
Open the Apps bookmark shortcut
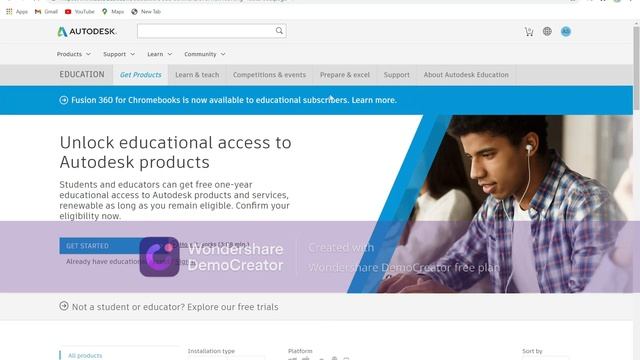pos(17,11)
